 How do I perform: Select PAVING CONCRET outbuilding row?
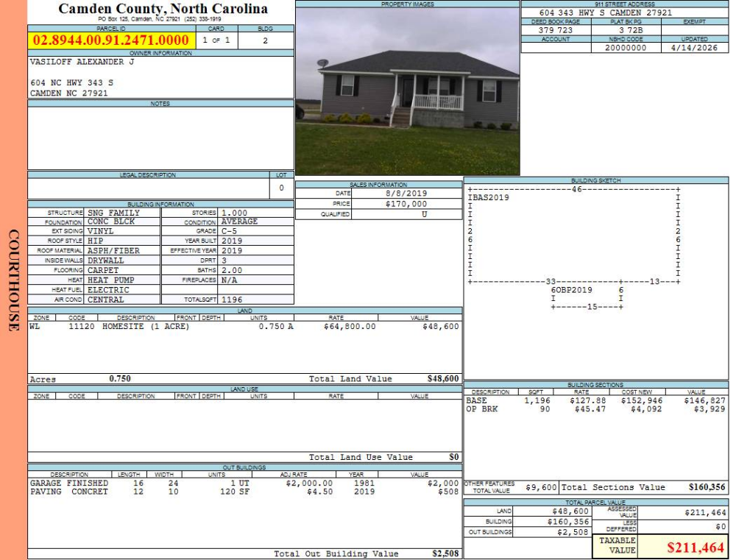244,492
